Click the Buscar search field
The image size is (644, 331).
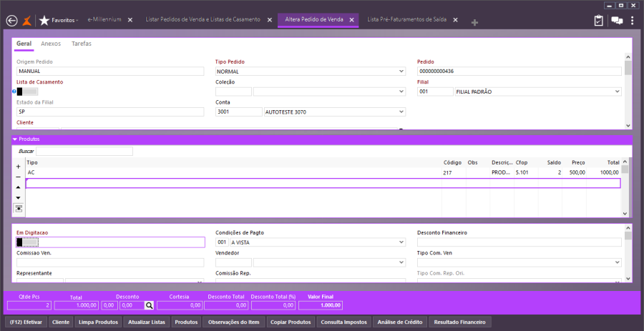tap(84, 152)
